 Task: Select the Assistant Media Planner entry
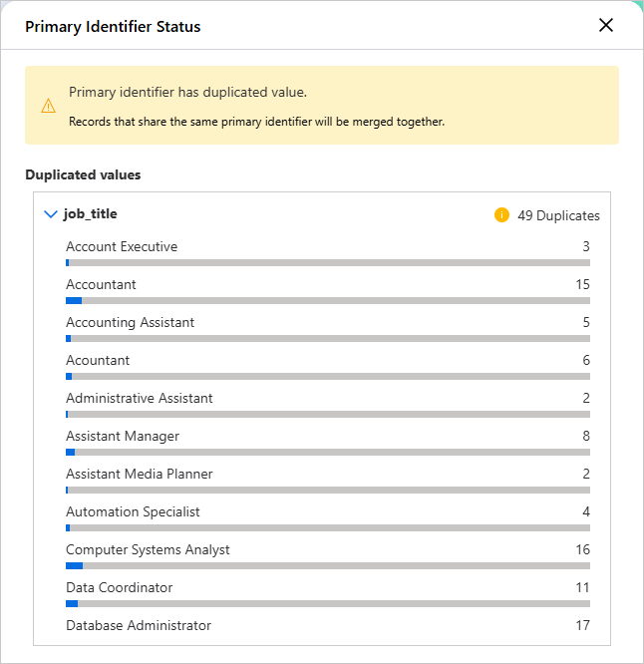[140, 474]
